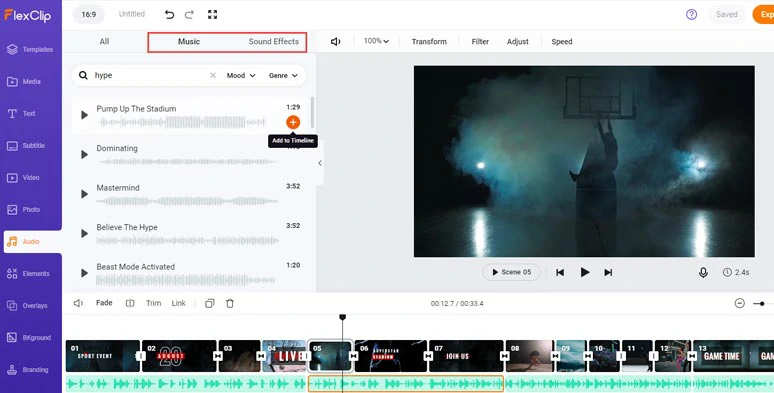Viewport: 774px width, 393px height.
Task: Click the duplicate clip icon in timeline toolbar
Action: [210, 303]
